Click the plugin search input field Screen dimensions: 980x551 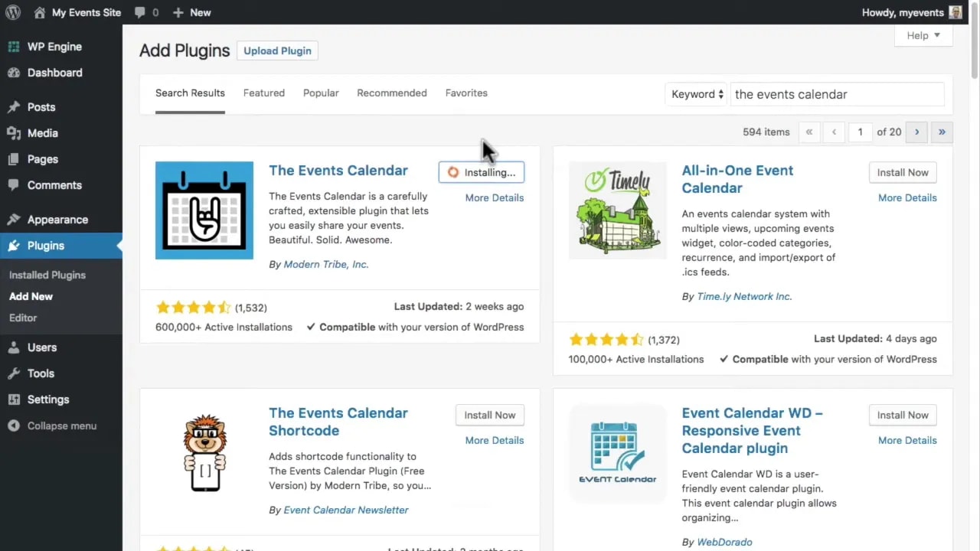(x=838, y=94)
